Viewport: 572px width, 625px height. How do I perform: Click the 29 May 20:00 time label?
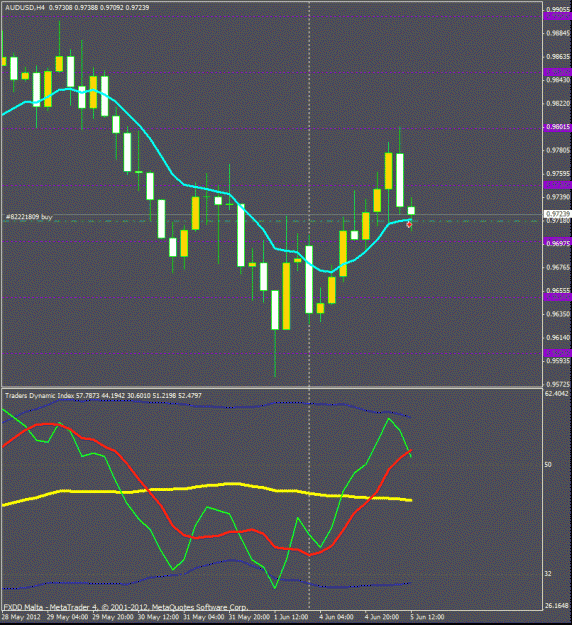point(113,617)
